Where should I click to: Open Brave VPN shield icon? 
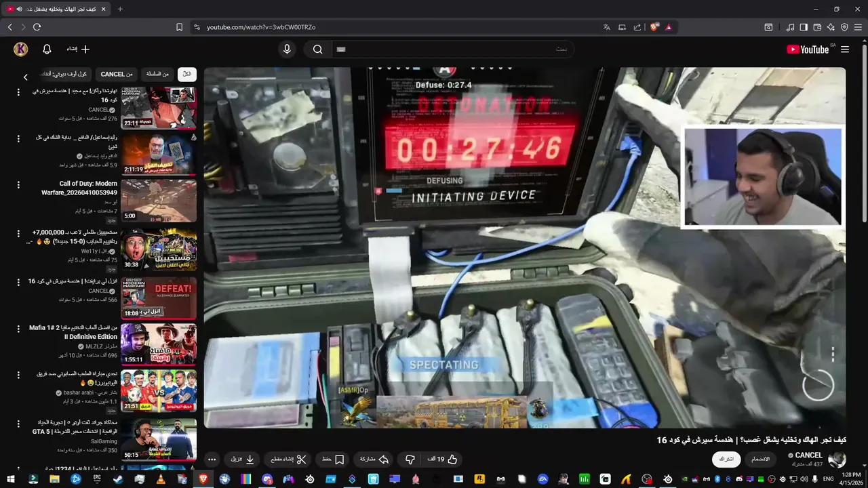pyautogui.click(x=844, y=27)
